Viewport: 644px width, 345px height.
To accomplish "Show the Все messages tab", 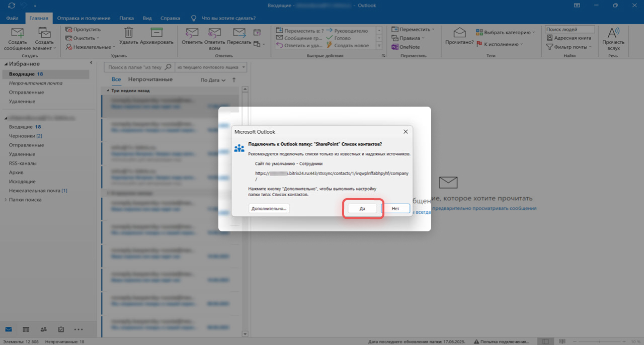I will (116, 79).
